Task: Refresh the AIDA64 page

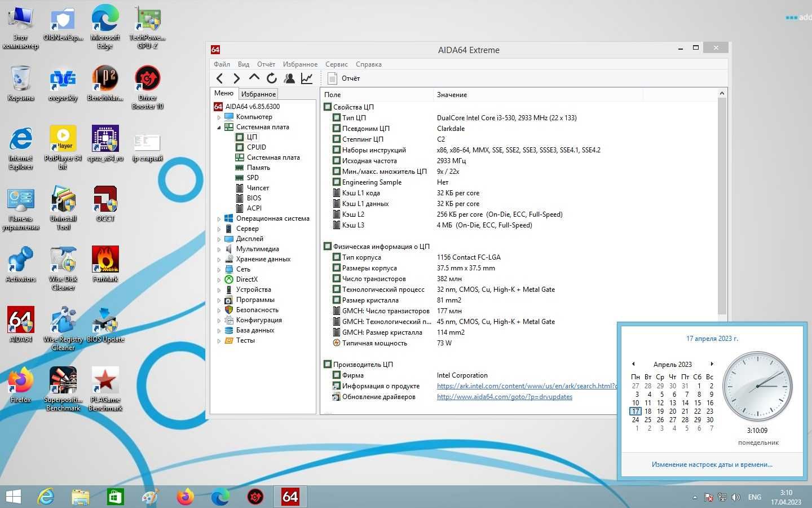Action: [272, 78]
